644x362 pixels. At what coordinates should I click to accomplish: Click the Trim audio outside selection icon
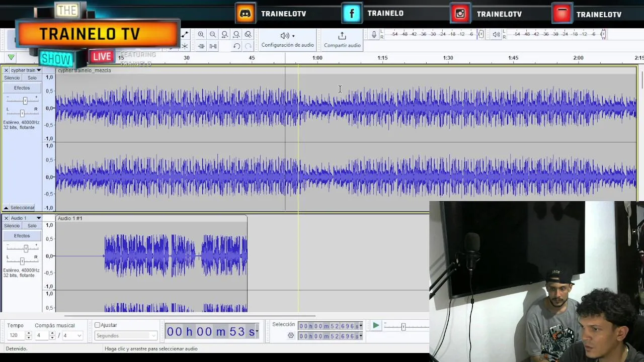pos(201,46)
